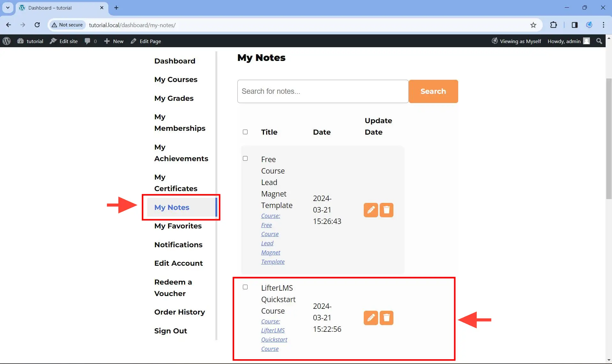The image size is (612, 364).
Task: Open comments bubble in admin bar
Action: pyautogui.click(x=91, y=41)
